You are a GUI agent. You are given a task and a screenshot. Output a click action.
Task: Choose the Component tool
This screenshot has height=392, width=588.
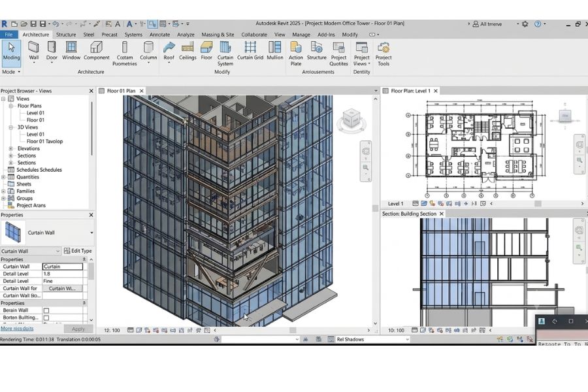(x=97, y=51)
